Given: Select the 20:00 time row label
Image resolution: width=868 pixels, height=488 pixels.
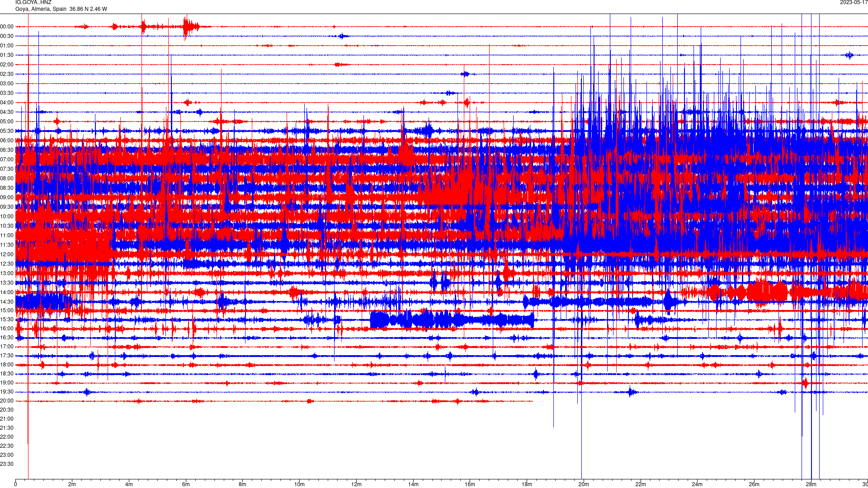Looking at the screenshot, I should [7, 401].
